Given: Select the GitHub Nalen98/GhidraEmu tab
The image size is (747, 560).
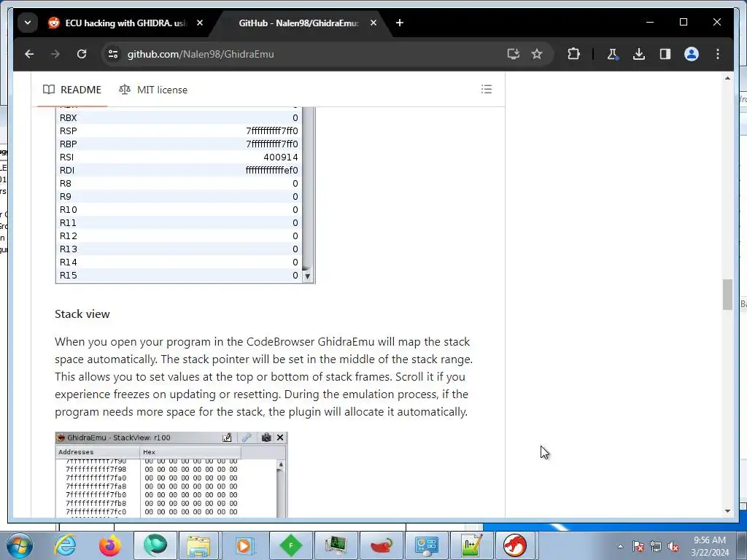Looking at the screenshot, I should [298, 23].
